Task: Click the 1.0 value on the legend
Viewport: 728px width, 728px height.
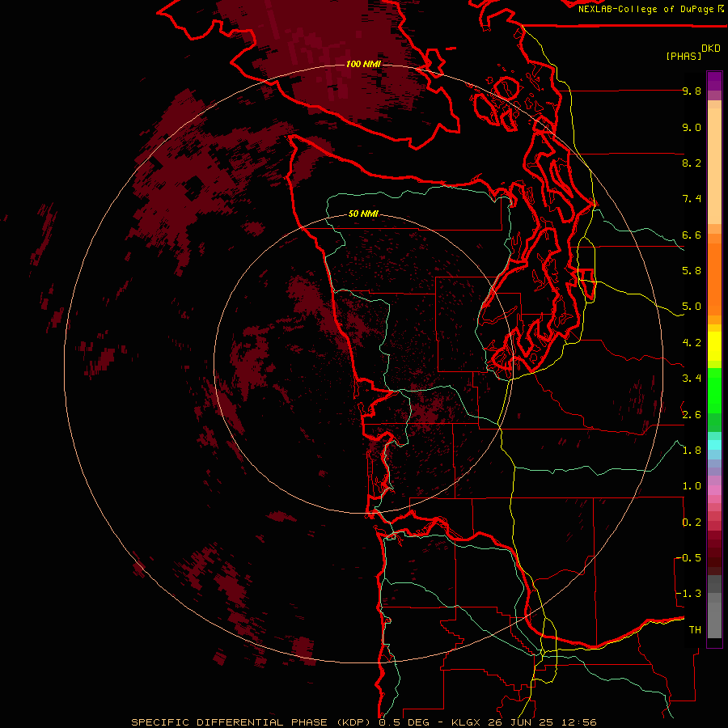Action: 692,486
